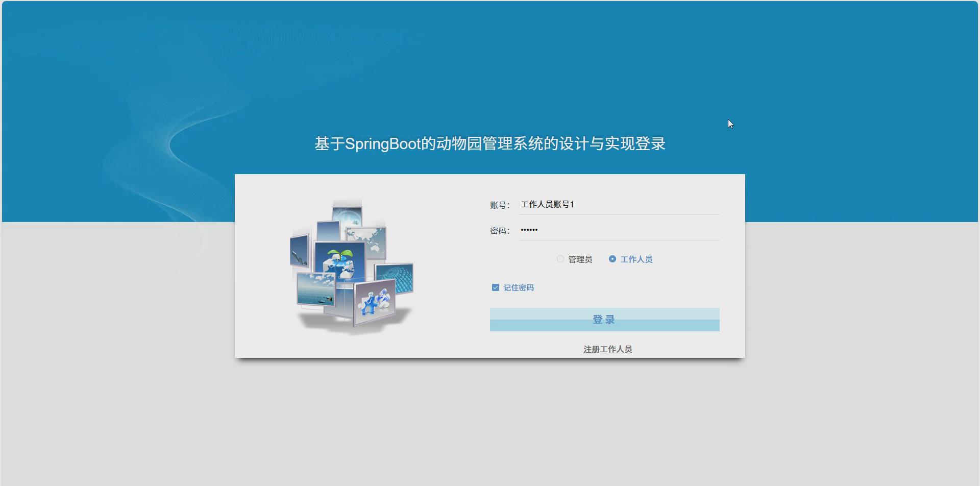Click the 工作人员 label next to radio
Screen dimensions: 980x486
(x=636, y=259)
